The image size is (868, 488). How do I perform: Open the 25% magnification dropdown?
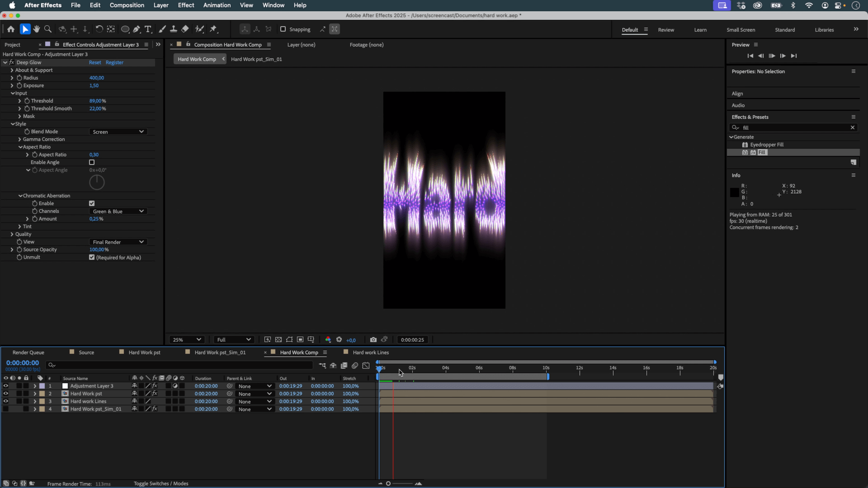(x=187, y=340)
